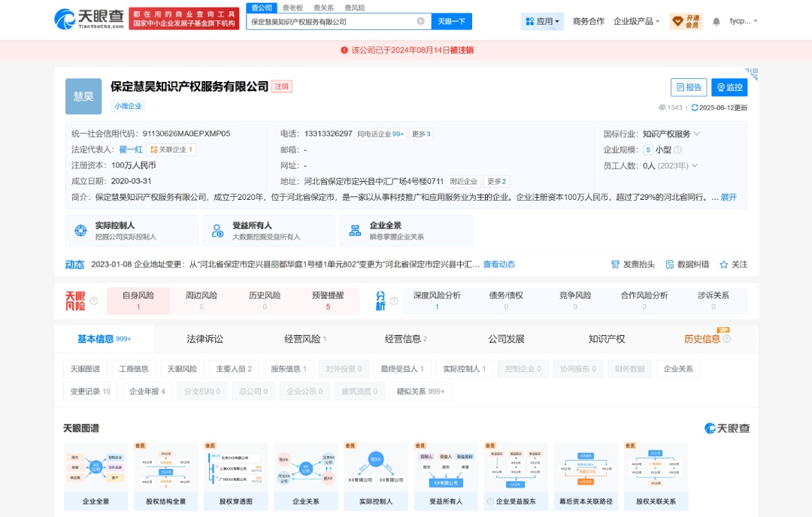Click the 开通会员 VIP badge
Image resolution: width=812 pixels, height=517 pixels.
686,21
